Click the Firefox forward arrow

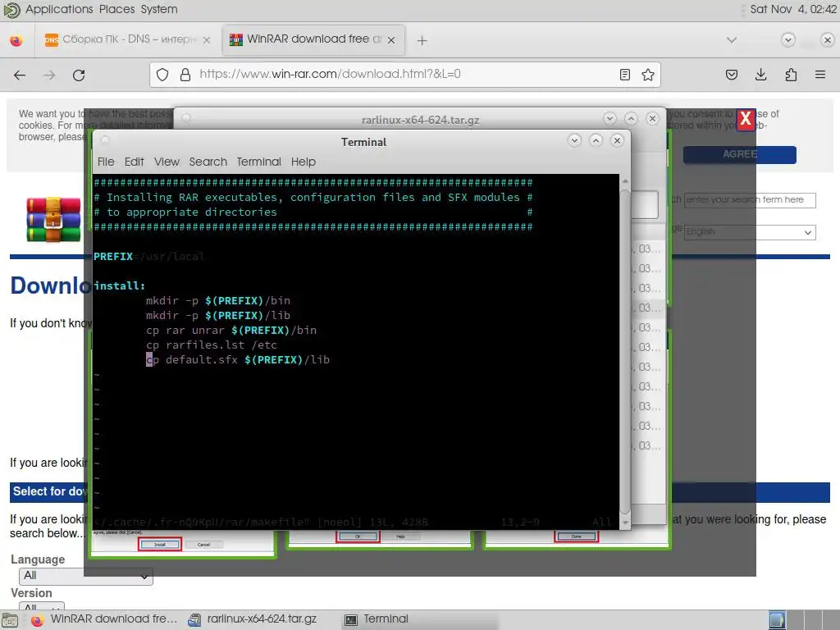click(x=49, y=75)
